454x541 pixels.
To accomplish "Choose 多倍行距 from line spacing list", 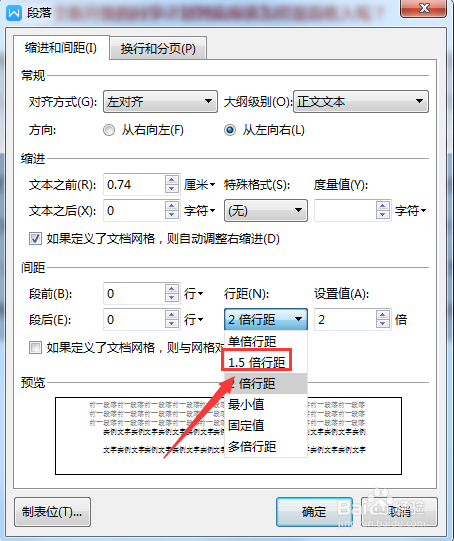I will coord(266,446).
